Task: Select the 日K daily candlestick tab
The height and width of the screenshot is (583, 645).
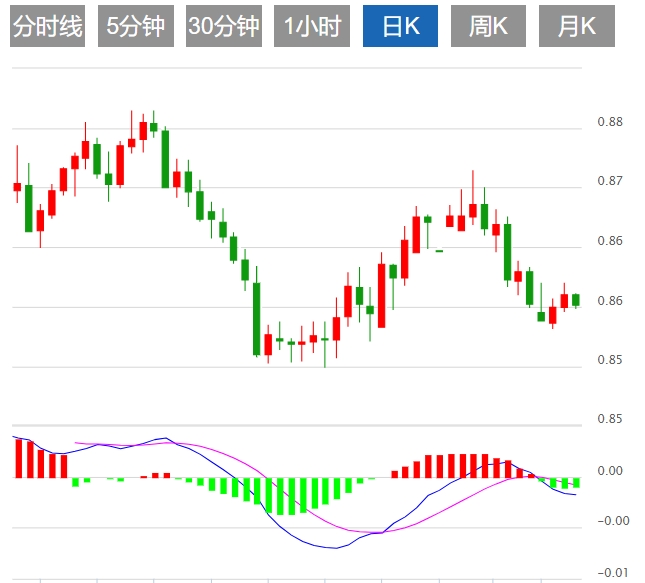Action: (x=400, y=26)
